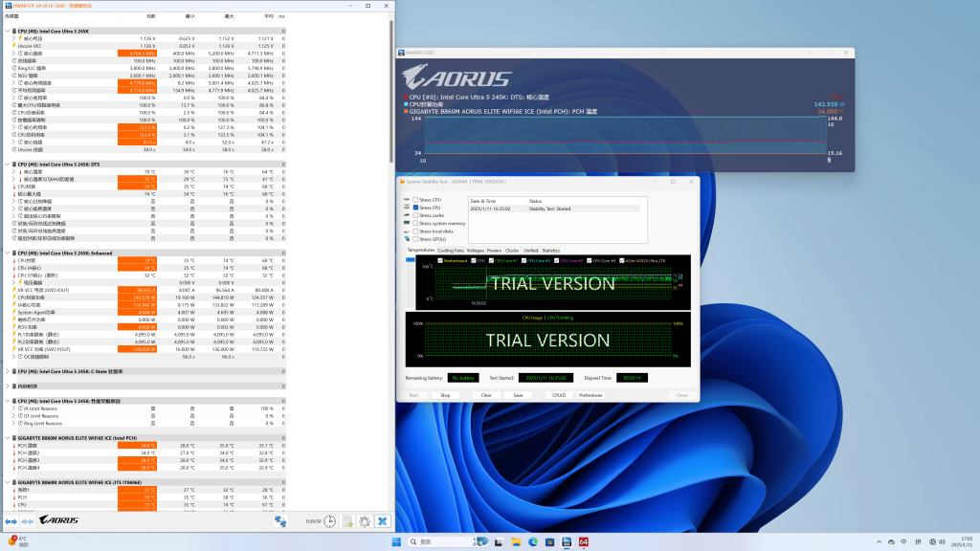Click the expand columns arrows icon in HWiNFO

(x=11, y=521)
